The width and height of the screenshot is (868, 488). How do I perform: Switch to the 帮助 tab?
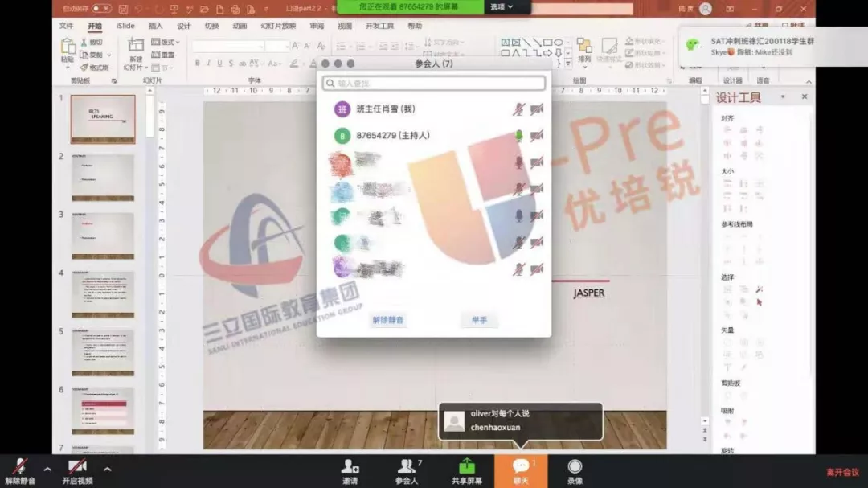[x=415, y=26]
